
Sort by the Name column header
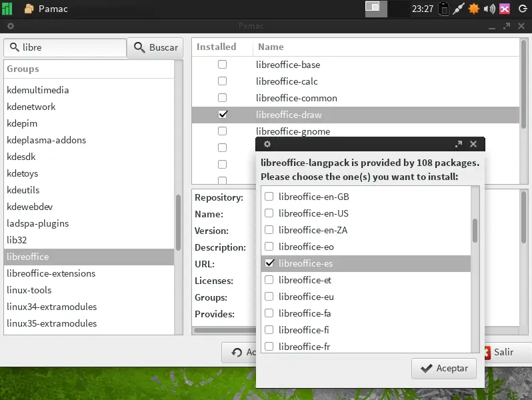[386, 47]
